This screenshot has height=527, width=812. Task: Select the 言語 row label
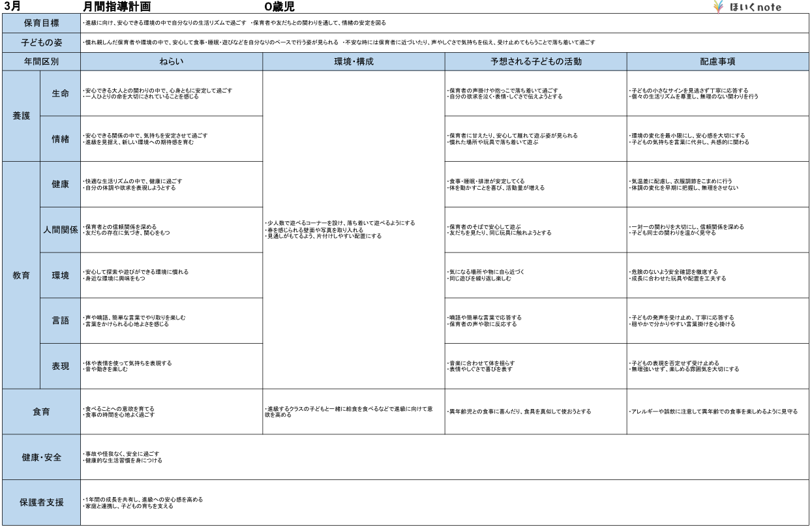pos(61,321)
